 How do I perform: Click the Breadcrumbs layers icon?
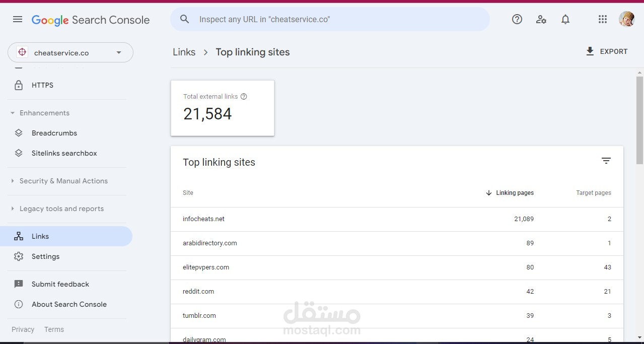coord(19,133)
